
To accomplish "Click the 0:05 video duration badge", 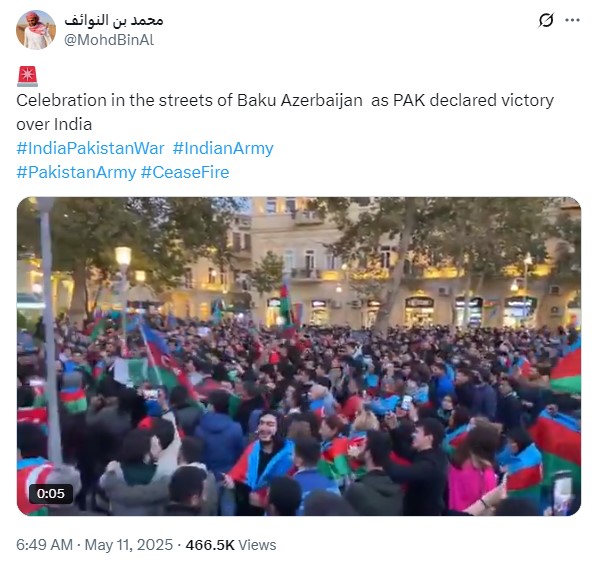I will [51, 493].
